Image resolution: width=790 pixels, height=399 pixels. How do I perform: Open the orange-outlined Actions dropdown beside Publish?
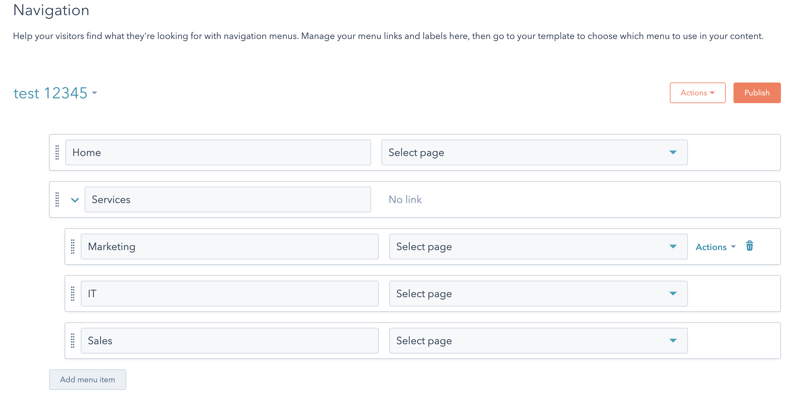(697, 93)
